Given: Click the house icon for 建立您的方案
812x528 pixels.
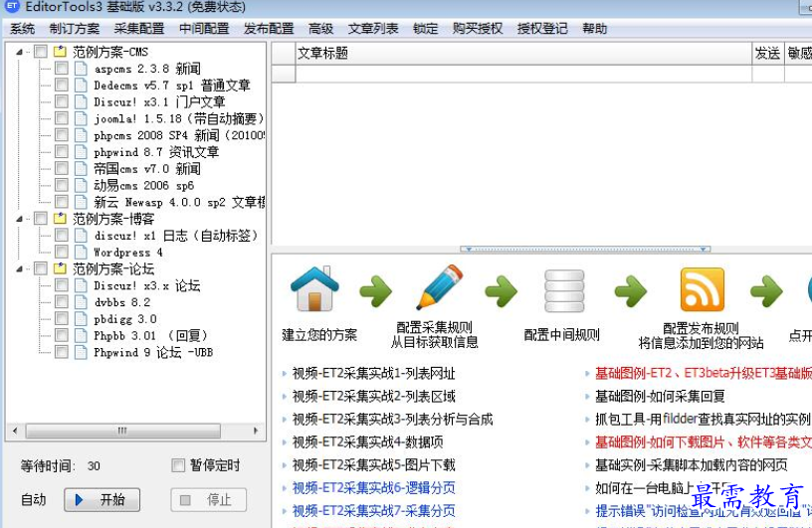Looking at the screenshot, I should click(314, 288).
